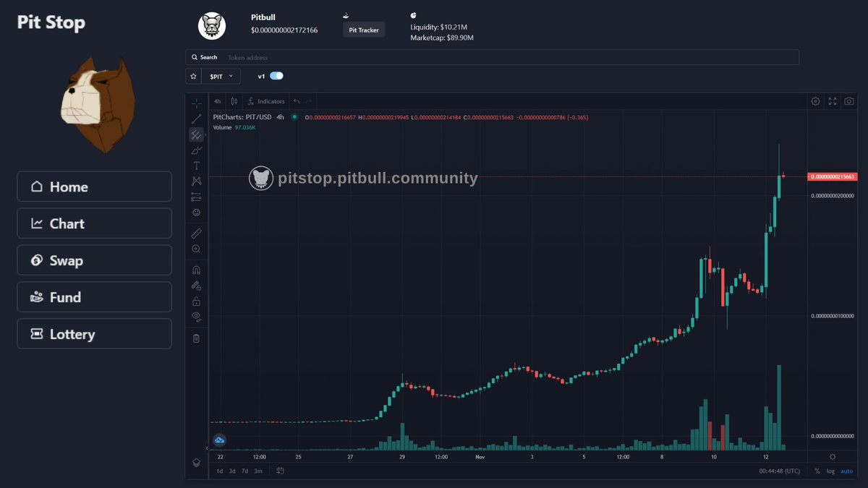Viewport: 868px width, 488px height.
Task: Toggle stay in drawing mode
Action: (196, 286)
